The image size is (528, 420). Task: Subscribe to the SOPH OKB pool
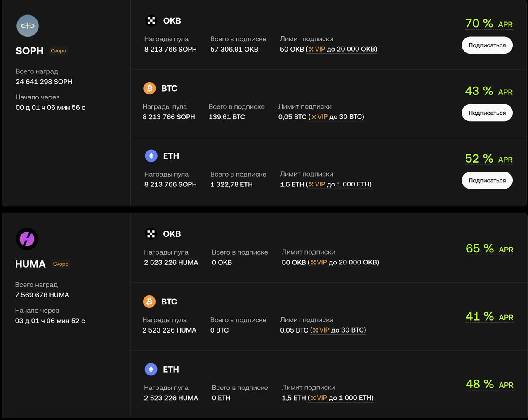[487, 45]
